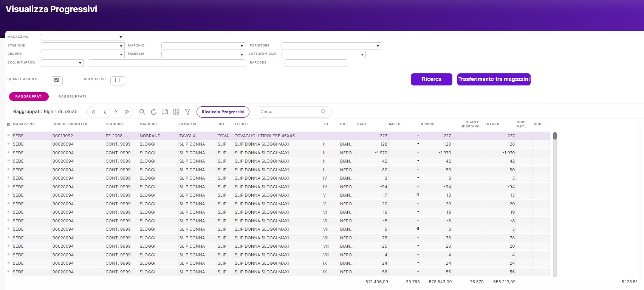Click the table's vertical scrollbar thumb
The image size is (644, 290).
pyautogui.click(x=555, y=136)
